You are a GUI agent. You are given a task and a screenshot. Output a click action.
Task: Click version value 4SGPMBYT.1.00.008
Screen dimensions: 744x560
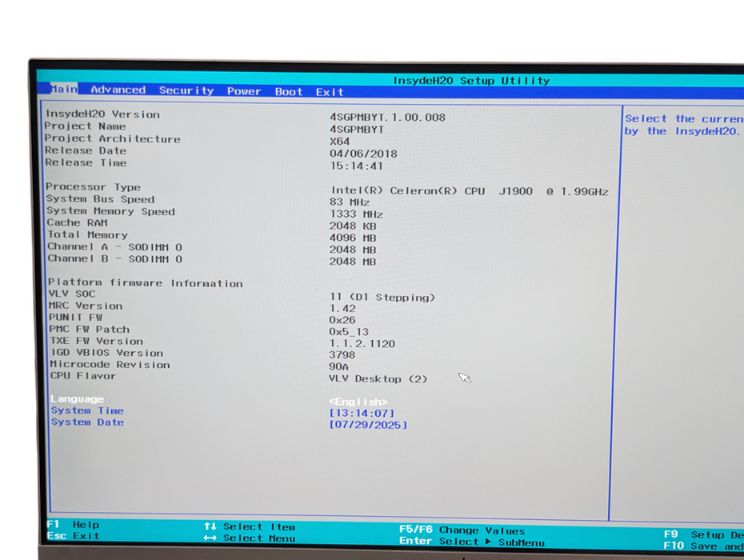pos(388,118)
